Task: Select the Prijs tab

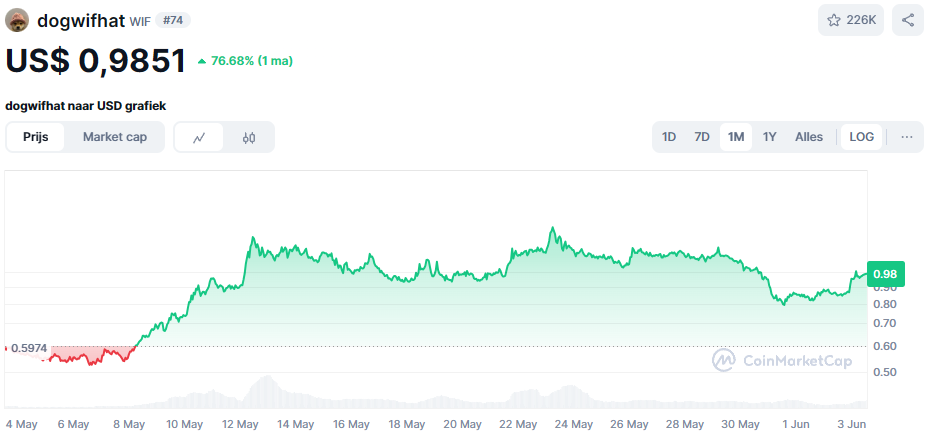Action: 35,137
